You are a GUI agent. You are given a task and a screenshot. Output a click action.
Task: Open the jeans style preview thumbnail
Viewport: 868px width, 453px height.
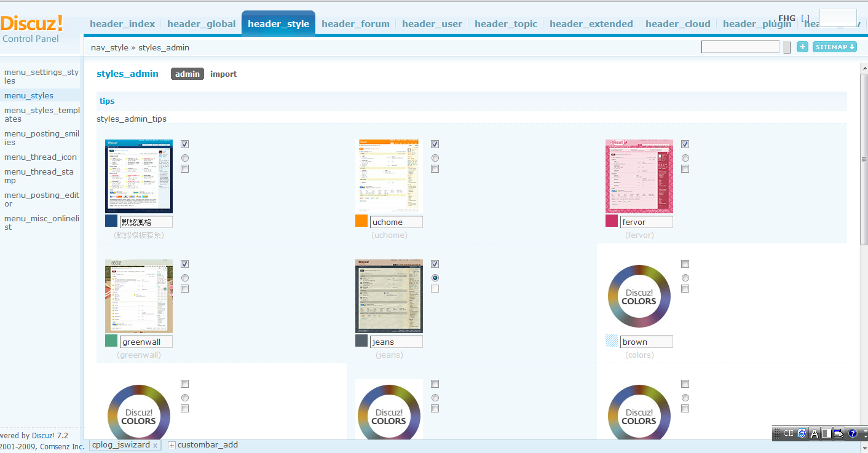point(389,296)
